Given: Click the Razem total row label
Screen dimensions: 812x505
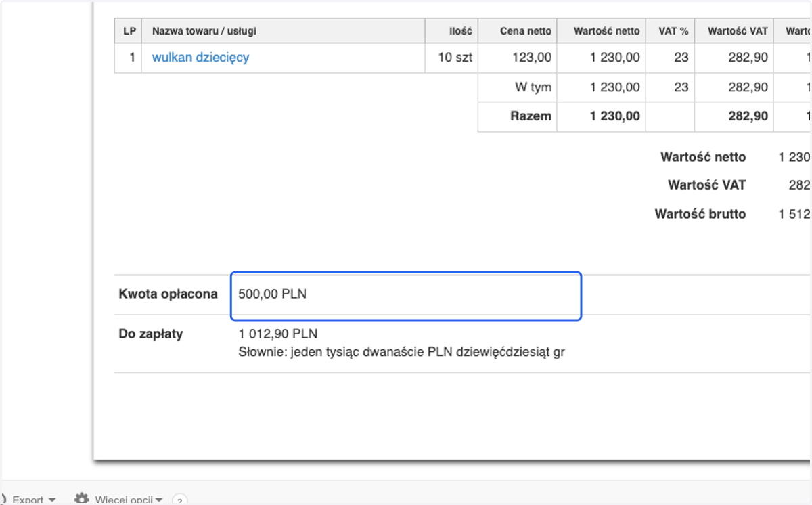Looking at the screenshot, I should [x=531, y=116].
